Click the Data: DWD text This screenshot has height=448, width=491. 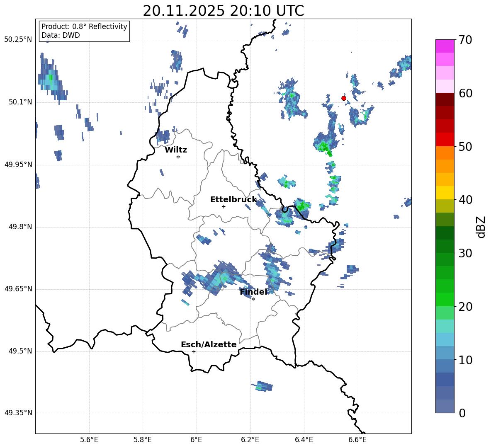61,35
